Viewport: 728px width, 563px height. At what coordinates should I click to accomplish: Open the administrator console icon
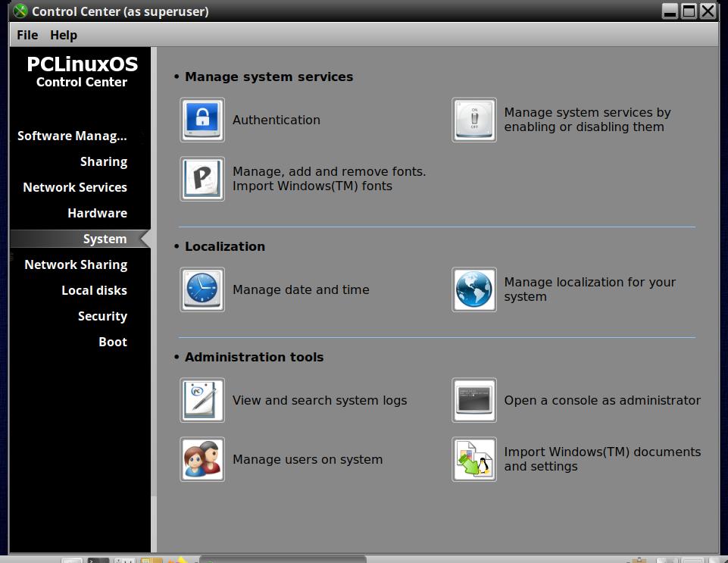[474, 400]
